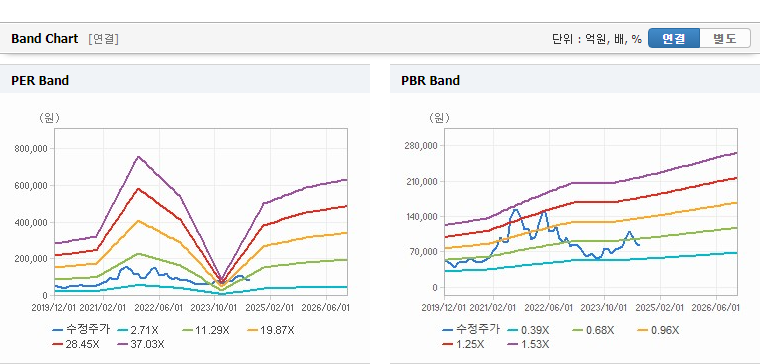760x364 pixels.
Task: Toggle the 1.25X legend series
Action: [x=463, y=344]
